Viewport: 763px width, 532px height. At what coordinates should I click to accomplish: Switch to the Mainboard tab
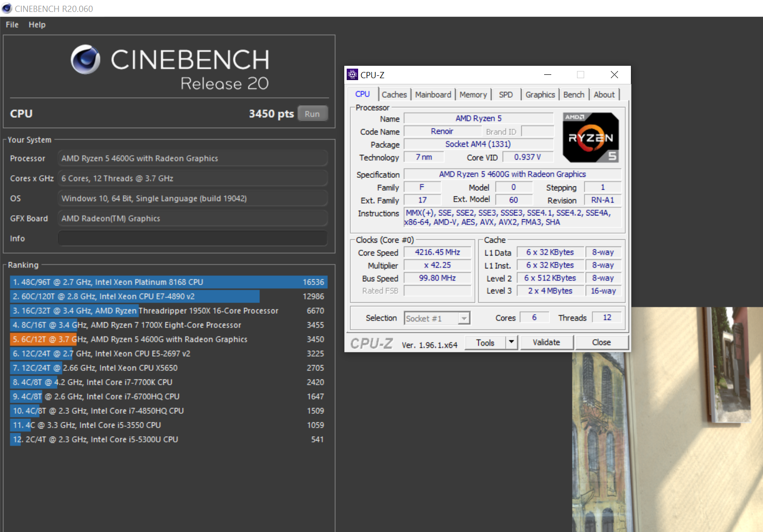coord(433,94)
